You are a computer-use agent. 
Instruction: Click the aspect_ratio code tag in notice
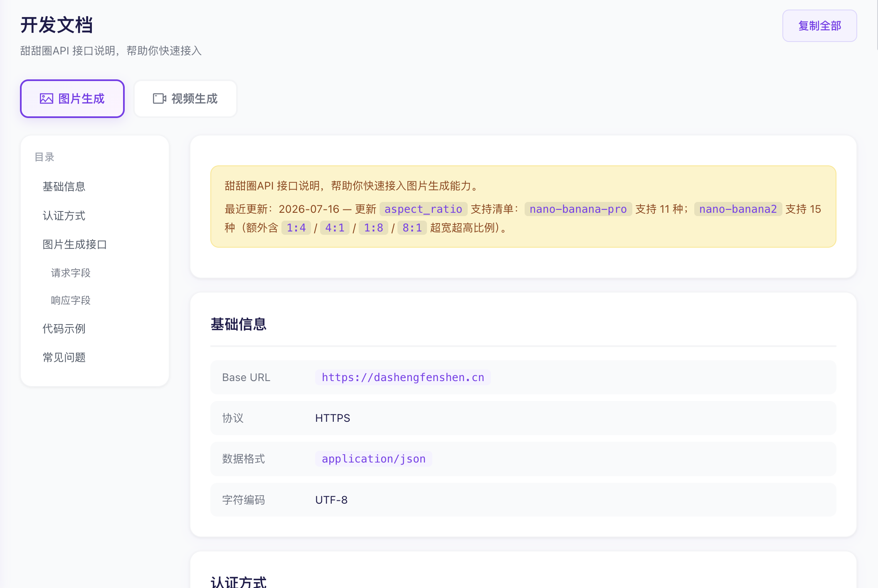point(423,209)
